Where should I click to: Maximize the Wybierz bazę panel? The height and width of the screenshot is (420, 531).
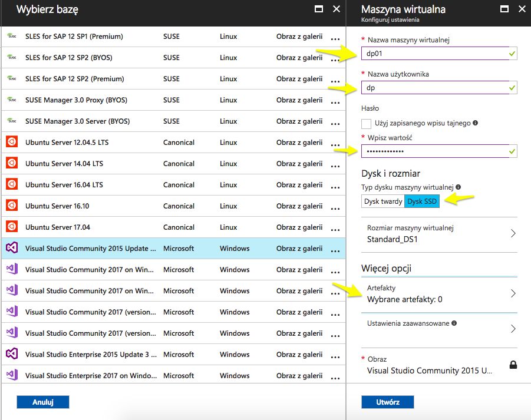(x=319, y=9)
